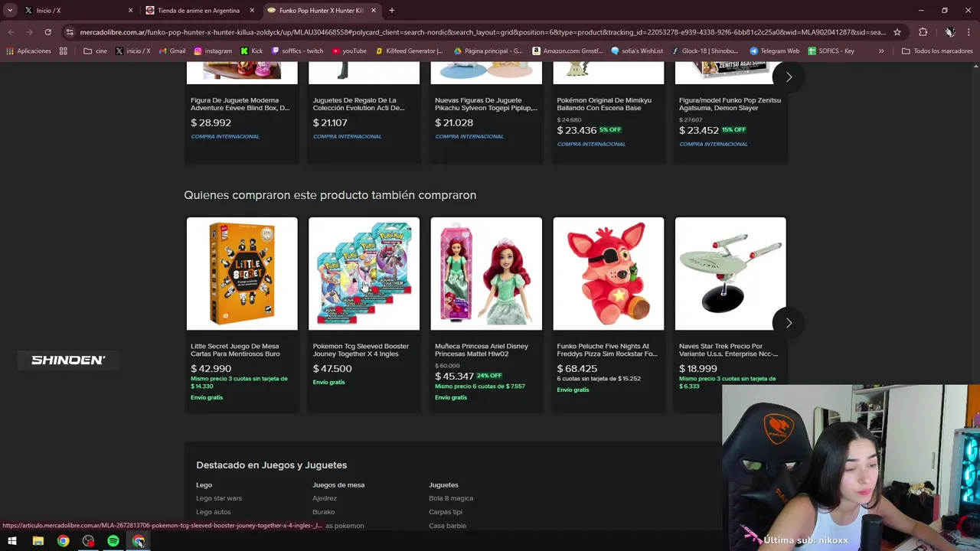Open Nuevas Figuras Pikachu Sylveon Togepi link
Image resolution: width=980 pixels, height=551 pixels.
[486, 104]
